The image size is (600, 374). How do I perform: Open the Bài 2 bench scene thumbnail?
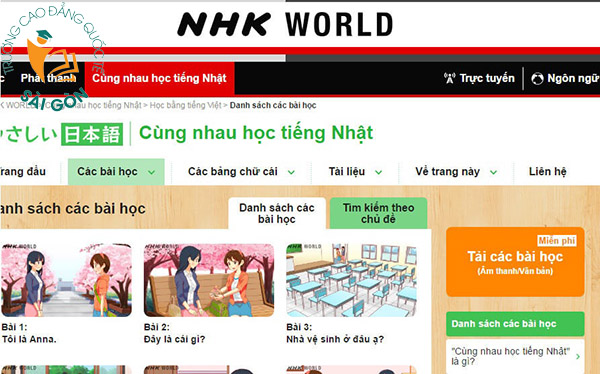(209, 280)
